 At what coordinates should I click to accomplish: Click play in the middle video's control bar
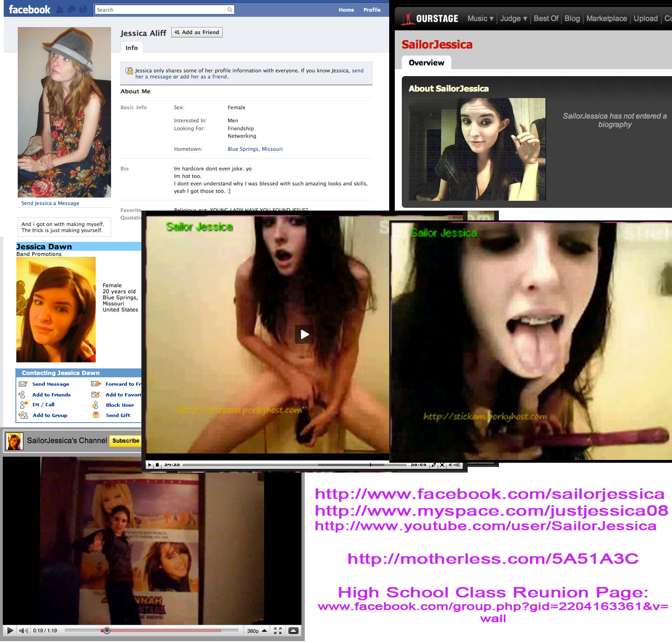(149, 465)
